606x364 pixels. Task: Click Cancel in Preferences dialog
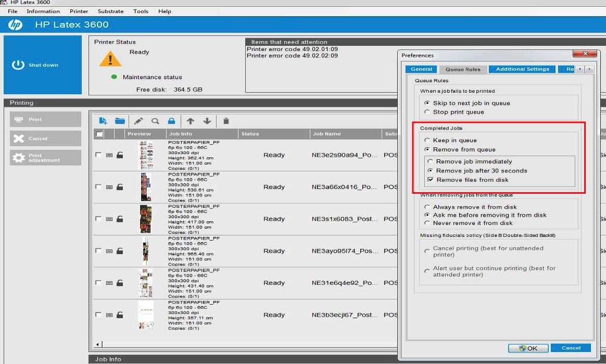(571, 348)
